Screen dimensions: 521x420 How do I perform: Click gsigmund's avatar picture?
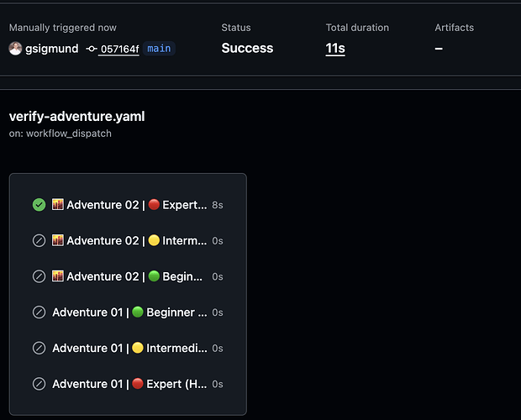[x=15, y=49]
